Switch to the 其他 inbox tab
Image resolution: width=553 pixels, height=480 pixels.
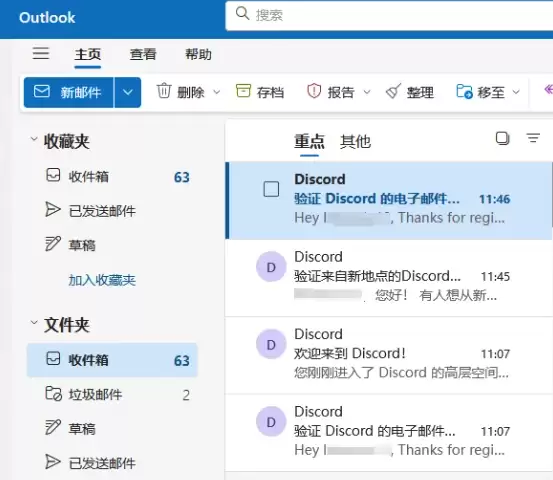coord(355,141)
